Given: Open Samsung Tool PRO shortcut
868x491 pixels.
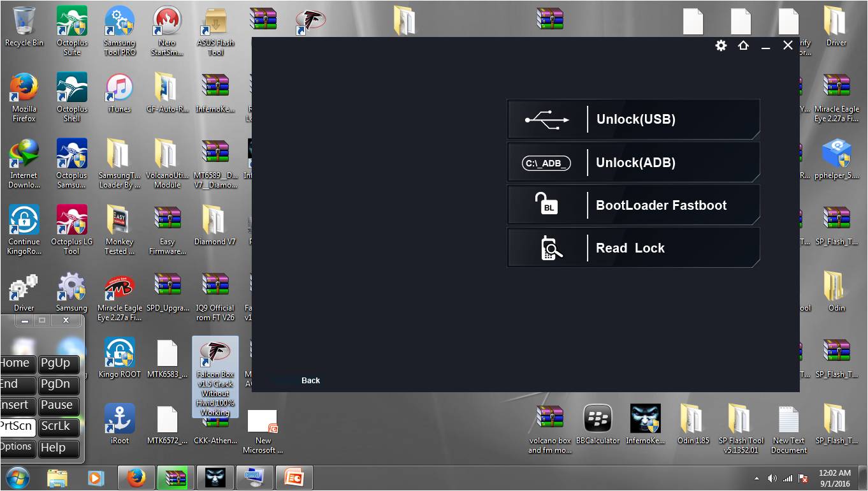Looking at the screenshot, I should click(x=119, y=31).
